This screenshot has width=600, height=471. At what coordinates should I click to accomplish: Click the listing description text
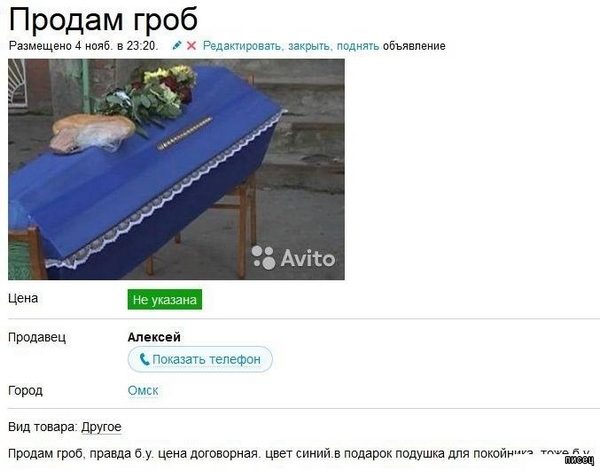click(x=299, y=454)
